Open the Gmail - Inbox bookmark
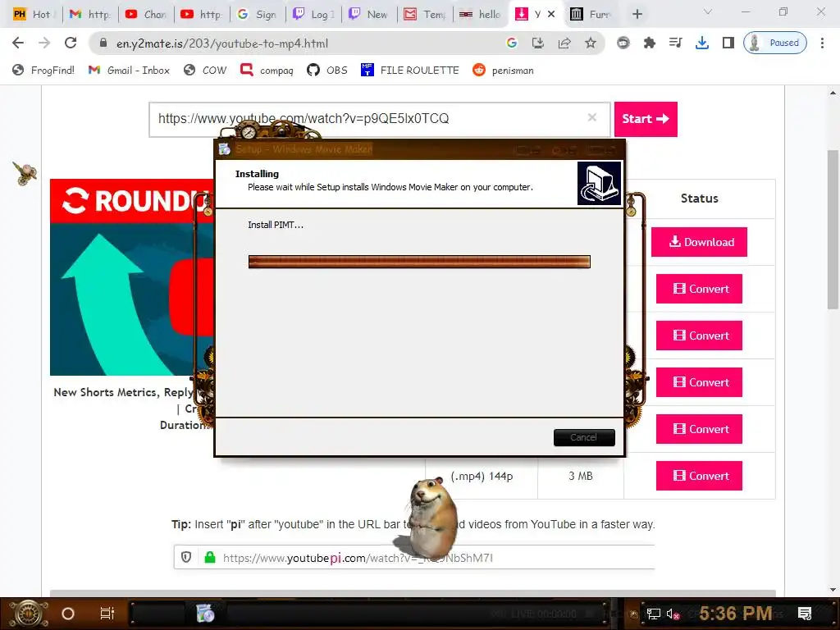 pos(129,71)
